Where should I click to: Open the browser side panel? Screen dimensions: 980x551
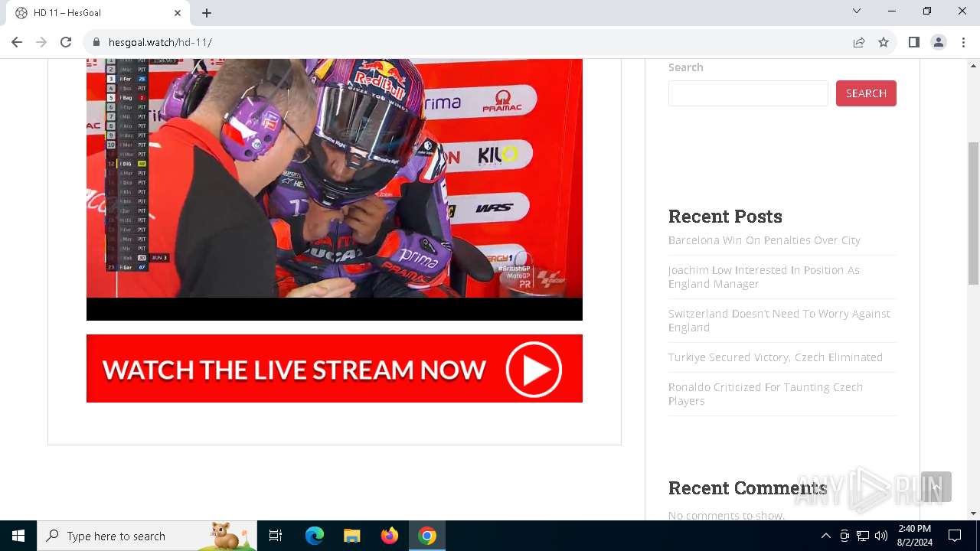913,42
